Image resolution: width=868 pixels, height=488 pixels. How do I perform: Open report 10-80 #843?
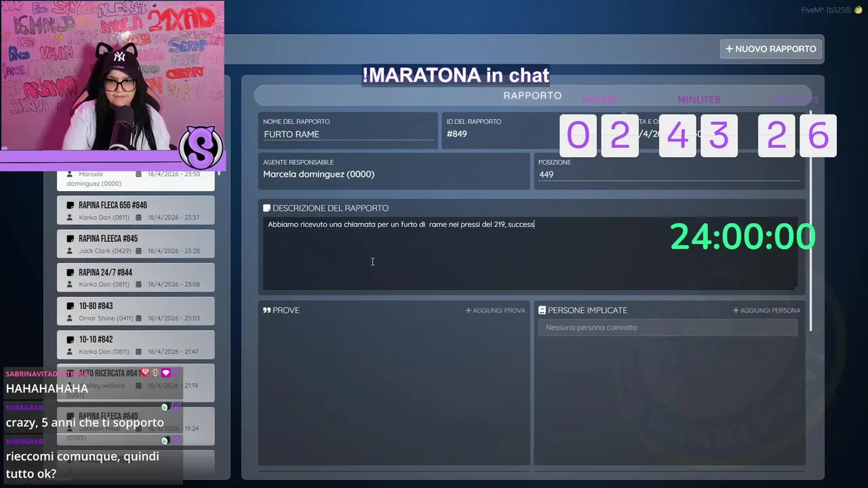click(136, 312)
